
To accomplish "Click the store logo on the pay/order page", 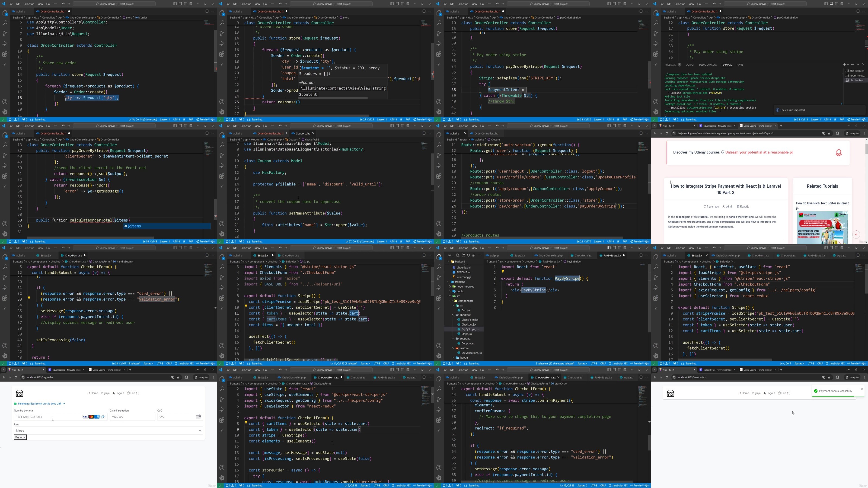I will (x=20, y=393).
